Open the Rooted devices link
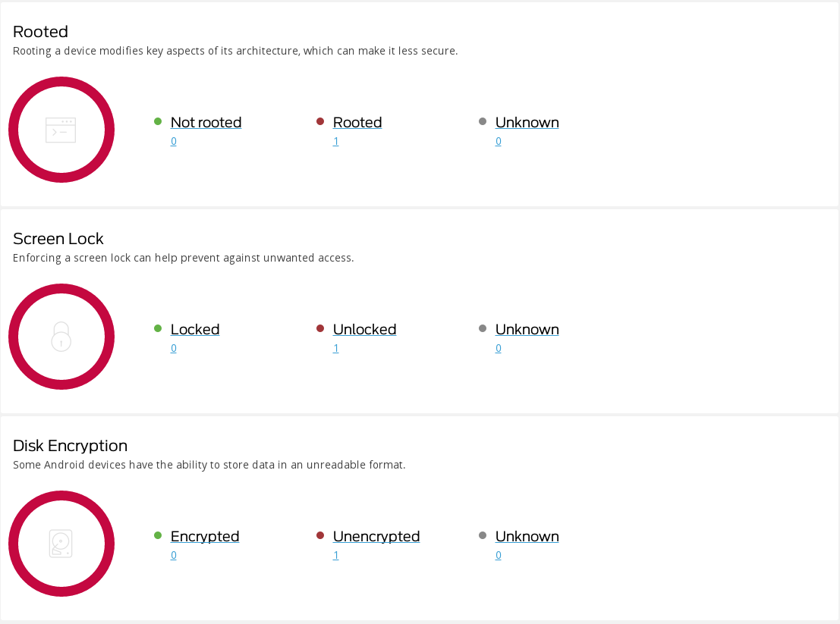The image size is (840, 624). (357, 123)
